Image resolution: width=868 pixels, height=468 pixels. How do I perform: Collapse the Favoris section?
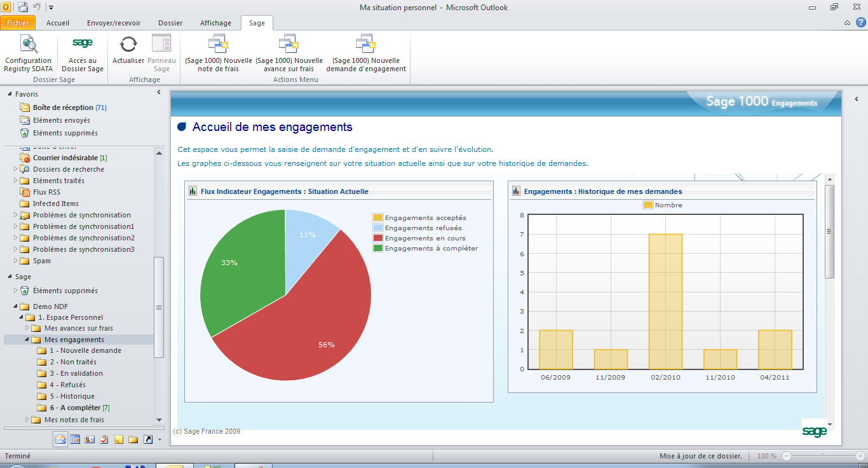(10, 94)
